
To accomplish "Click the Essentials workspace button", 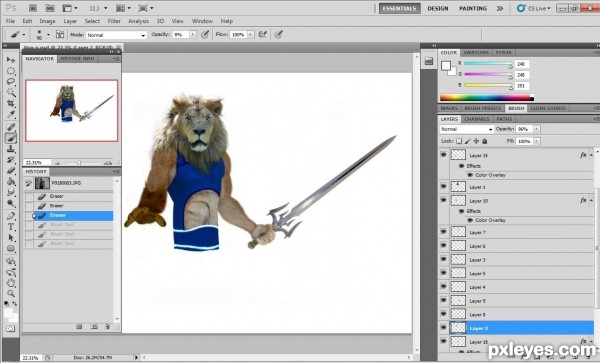I will tap(399, 8).
